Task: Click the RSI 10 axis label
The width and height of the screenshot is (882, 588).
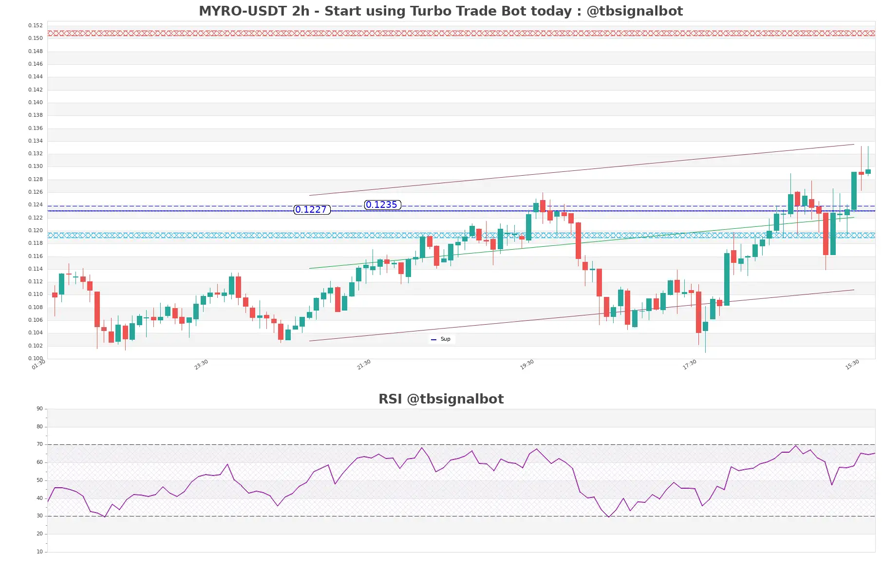Action: point(39,552)
